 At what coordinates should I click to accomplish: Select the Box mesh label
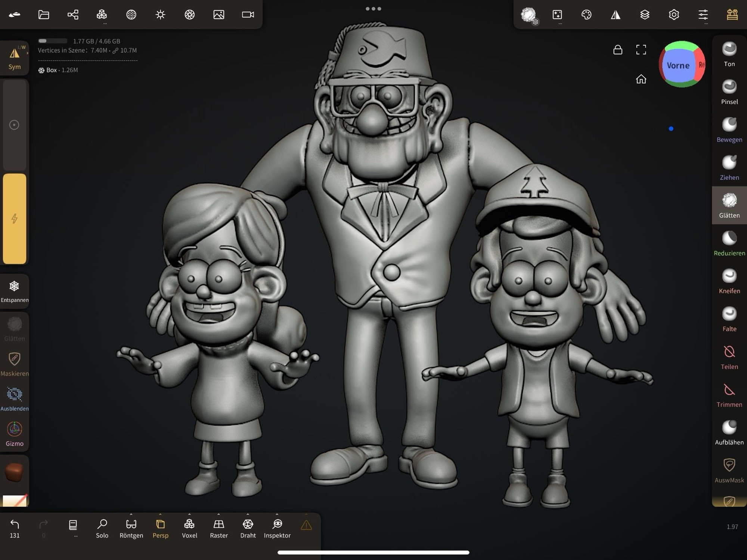pyautogui.click(x=58, y=70)
